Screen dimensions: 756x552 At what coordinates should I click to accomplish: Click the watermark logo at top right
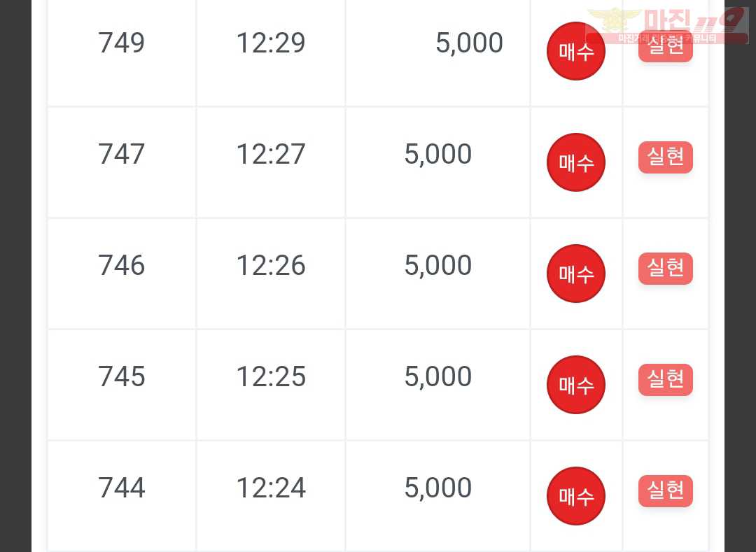[x=667, y=25]
